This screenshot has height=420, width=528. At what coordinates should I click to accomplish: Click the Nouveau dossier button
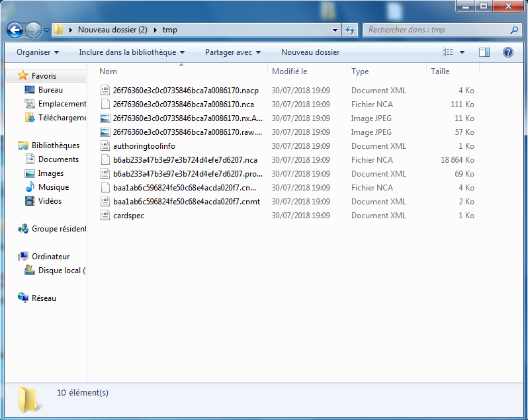click(310, 52)
